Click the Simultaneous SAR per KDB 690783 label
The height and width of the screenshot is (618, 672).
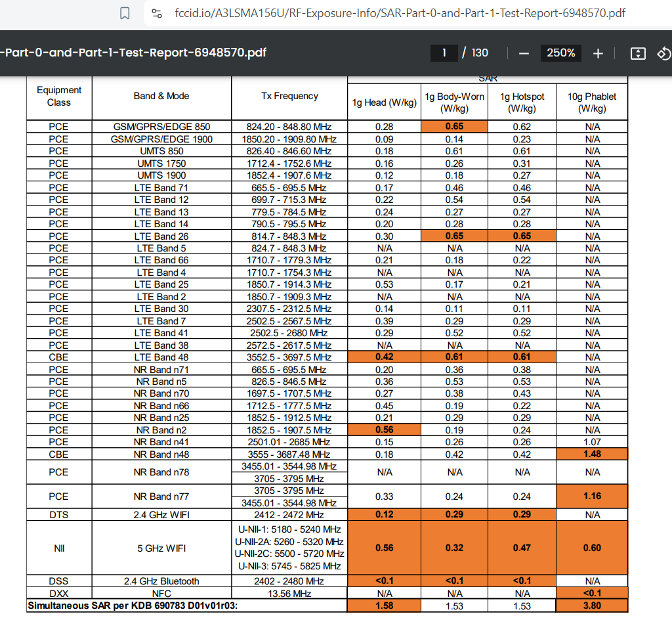(x=133, y=606)
